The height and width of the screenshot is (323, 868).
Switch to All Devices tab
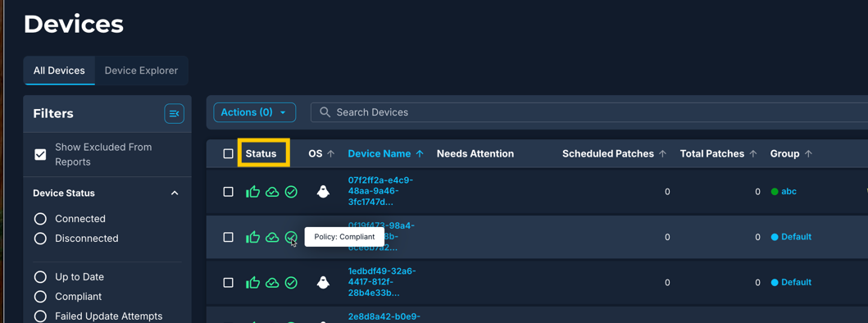pos(59,71)
